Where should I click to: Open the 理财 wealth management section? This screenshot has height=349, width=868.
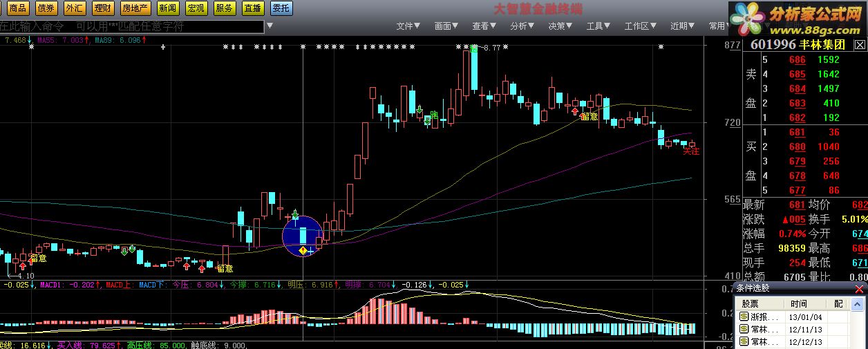pyautogui.click(x=102, y=8)
